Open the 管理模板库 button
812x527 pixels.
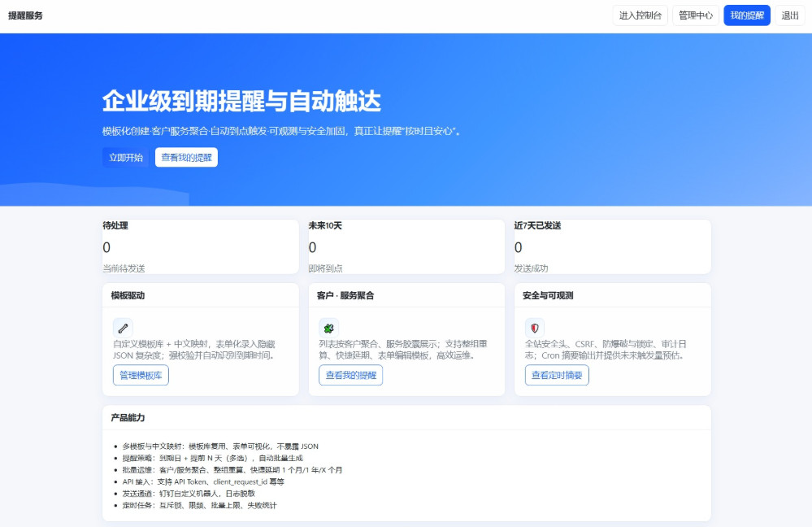coord(141,375)
